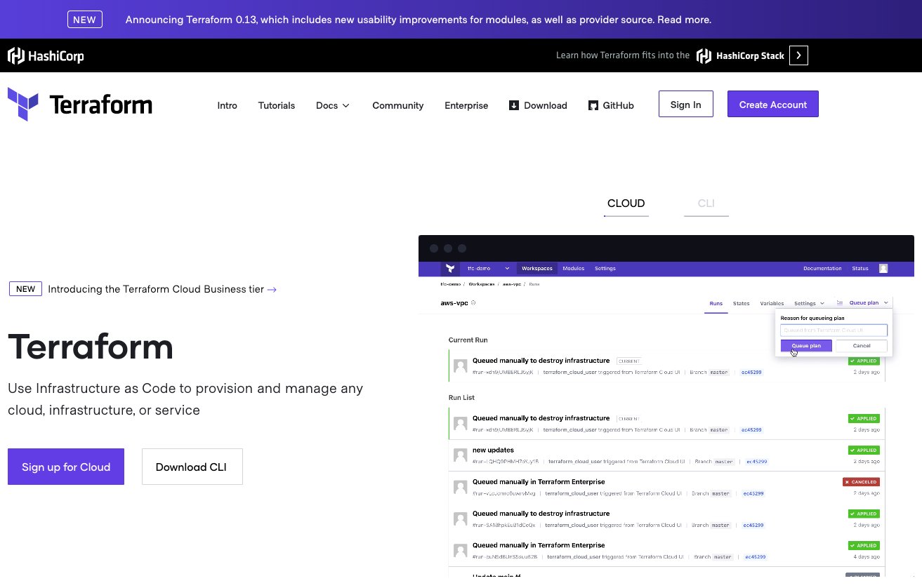Click Sign up for Cloud button
The width and height of the screenshot is (922, 588).
coord(66,467)
